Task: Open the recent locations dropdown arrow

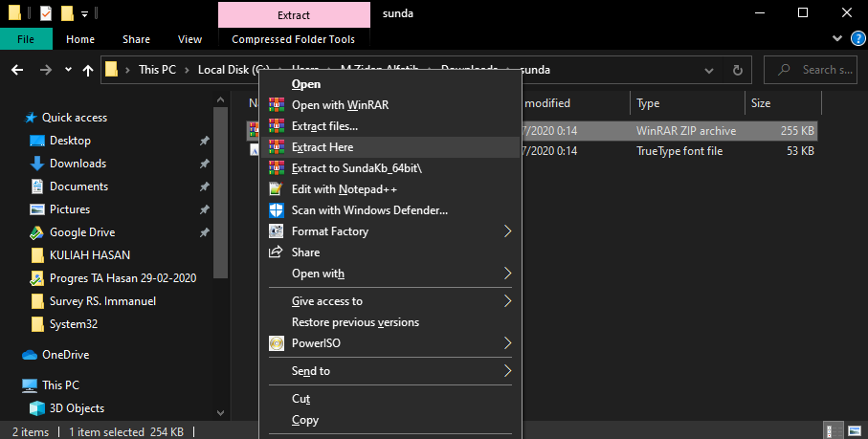Action: pos(68,70)
